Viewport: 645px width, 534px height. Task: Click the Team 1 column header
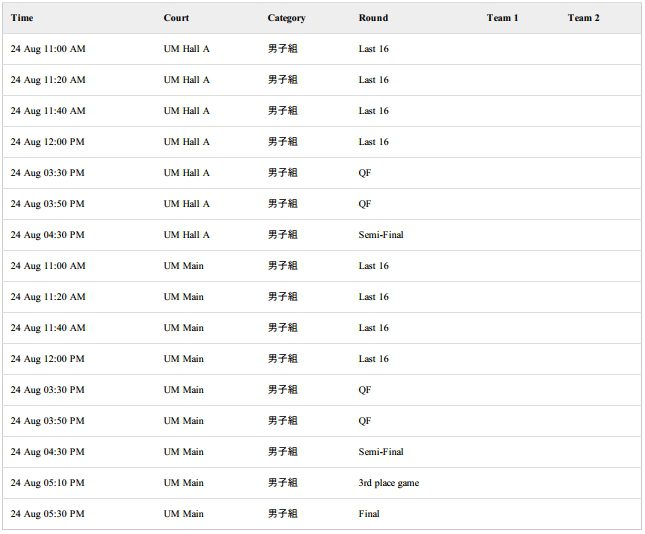coord(502,18)
